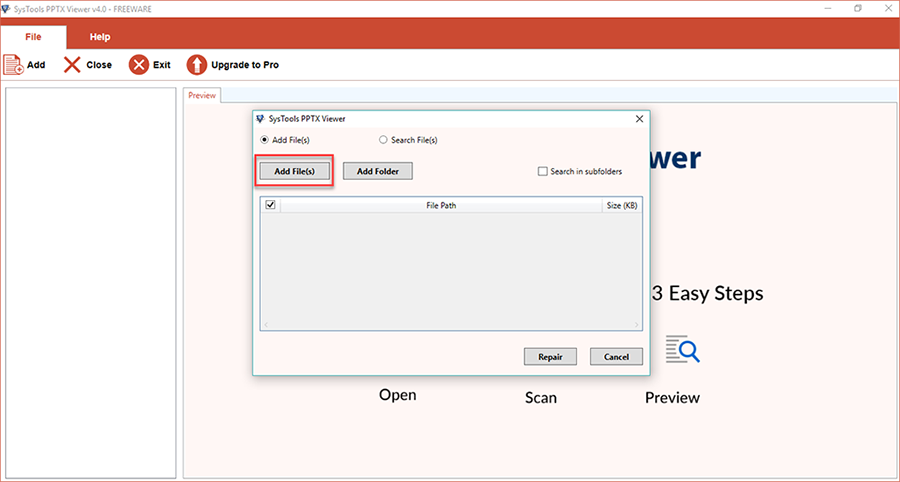The height and width of the screenshot is (482, 900).
Task: Click the Scan step label
Action: (541, 397)
